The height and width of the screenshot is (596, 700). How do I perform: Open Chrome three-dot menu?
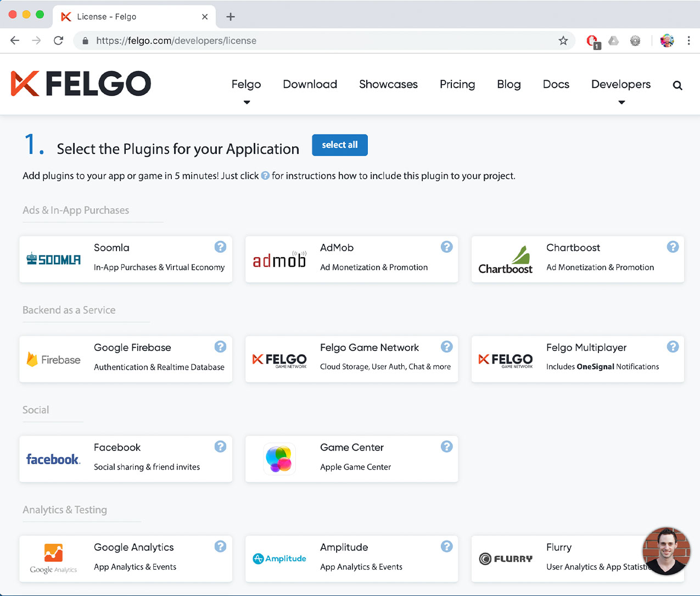pos(688,41)
